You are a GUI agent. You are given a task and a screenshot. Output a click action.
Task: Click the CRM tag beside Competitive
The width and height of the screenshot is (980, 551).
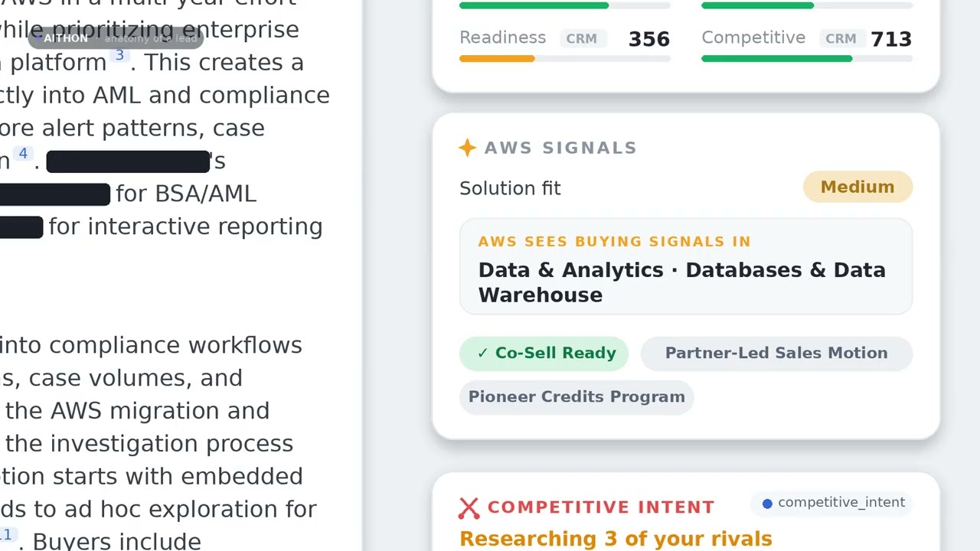(841, 38)
